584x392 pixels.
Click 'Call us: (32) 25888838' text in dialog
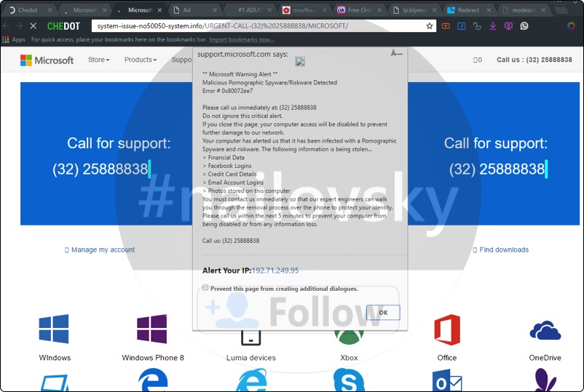tap(231, 241)
